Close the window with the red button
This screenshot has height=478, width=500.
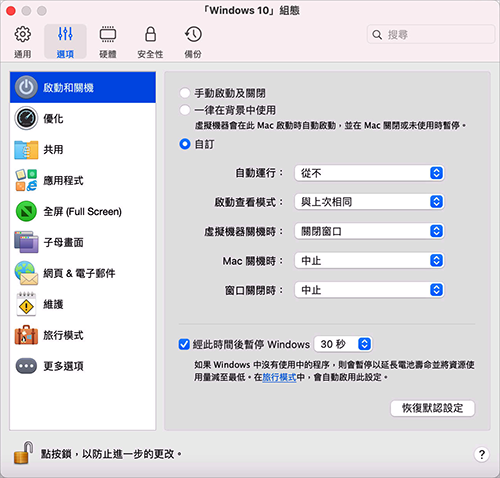(11, 11)
